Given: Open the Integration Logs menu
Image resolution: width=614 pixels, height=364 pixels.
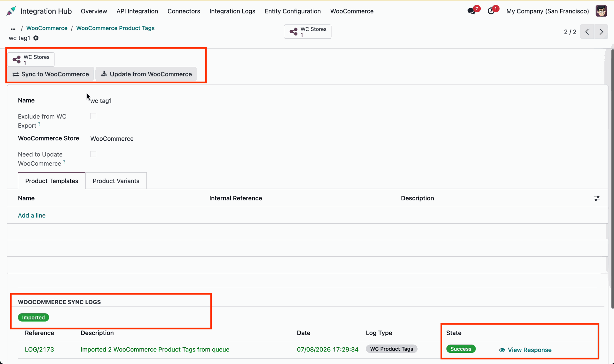Looking at the screenshot, I should click(232, 11).
